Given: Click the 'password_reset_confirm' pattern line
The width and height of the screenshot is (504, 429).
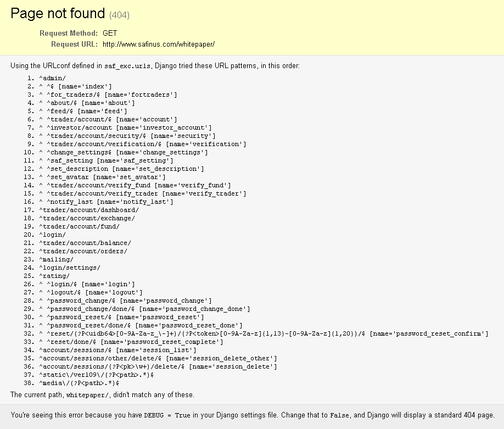Looking at the screenshot, I should click(x=264, y=333).
